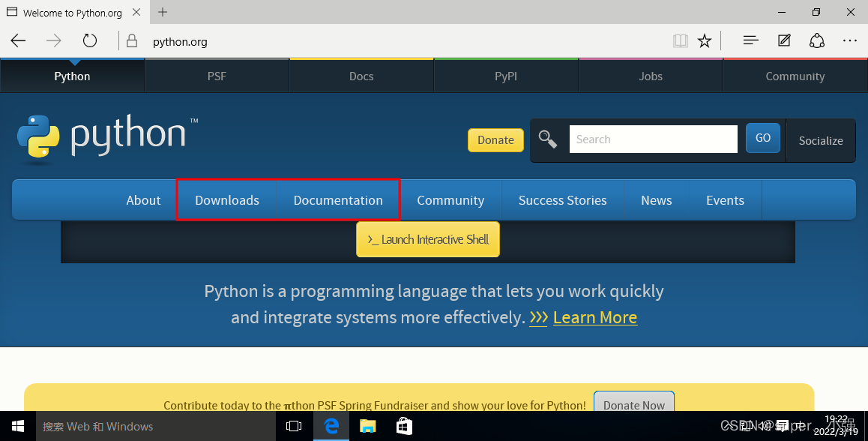The height and width of the screenshot is (441, 868).
Task: Click the forward navigation arrow
Action: [x=54, y=40]
